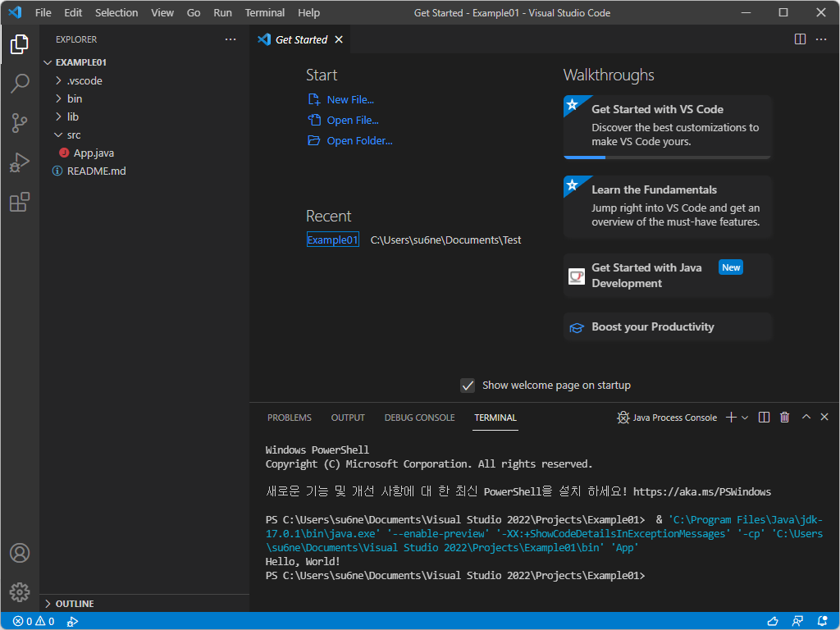The width and height of the screenshot is (840, 630).
Task: Open the Source Control view icon
Action: 20,123
